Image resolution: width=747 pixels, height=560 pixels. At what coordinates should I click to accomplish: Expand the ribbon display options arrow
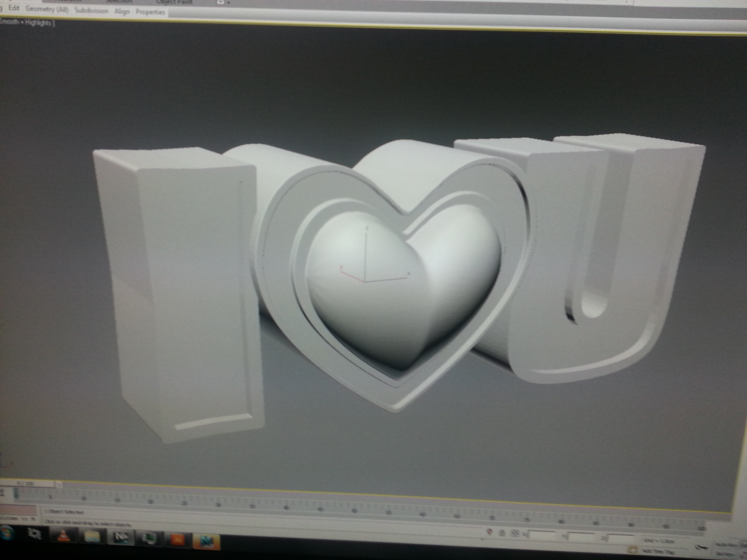point(229,3)
